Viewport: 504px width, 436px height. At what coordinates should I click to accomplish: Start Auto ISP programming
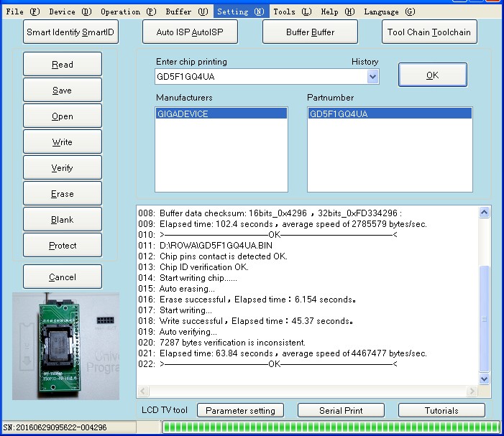(190, 32)
